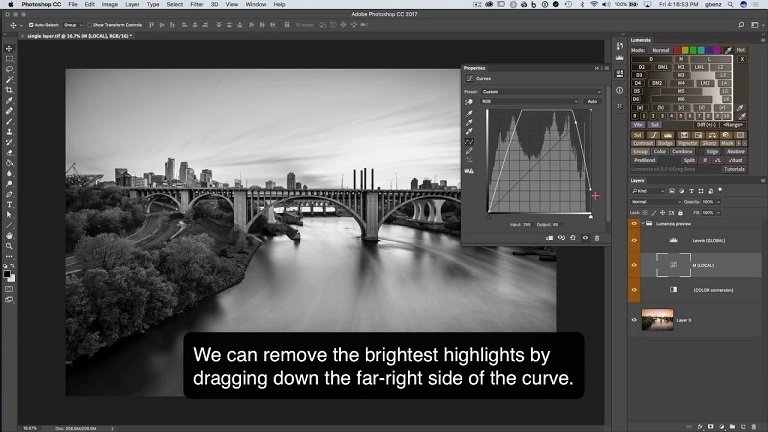Hide the Layer 0 background layer

pos(634,320)
